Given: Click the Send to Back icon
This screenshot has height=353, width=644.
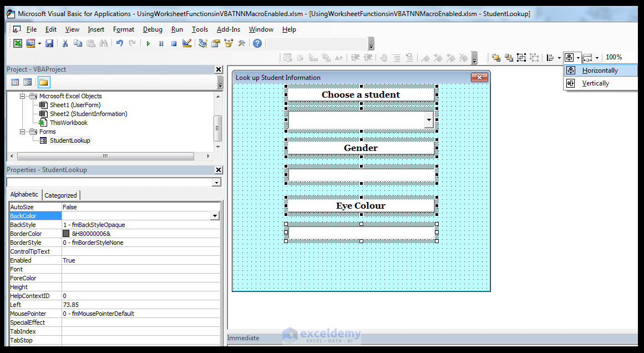Looking at the screenshot, I should [509, 58].
